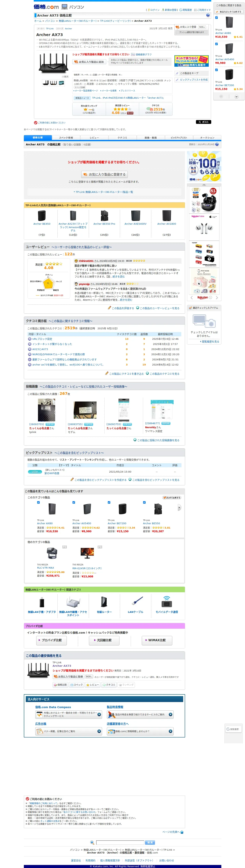This screenshot has width=245, height=868.
Task: Toggle Archer BE550 checkbox in このカテゴリの製品
Action: click(x=144, y=502)
